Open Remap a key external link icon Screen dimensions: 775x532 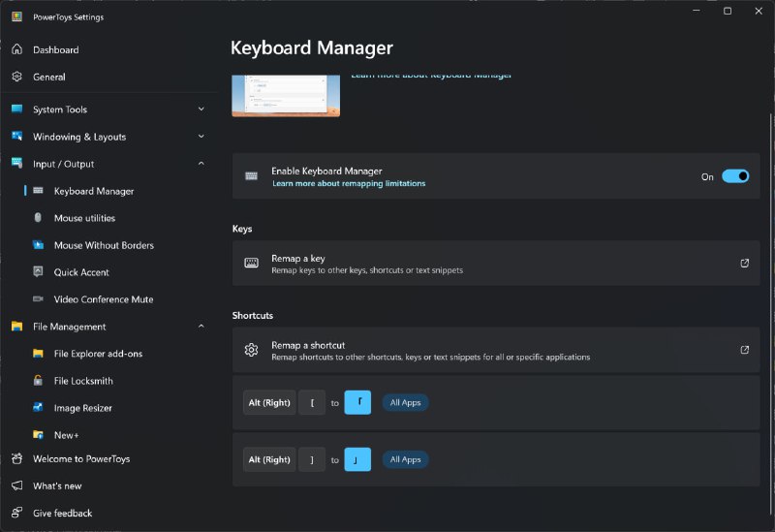click(x=744, y=263)
